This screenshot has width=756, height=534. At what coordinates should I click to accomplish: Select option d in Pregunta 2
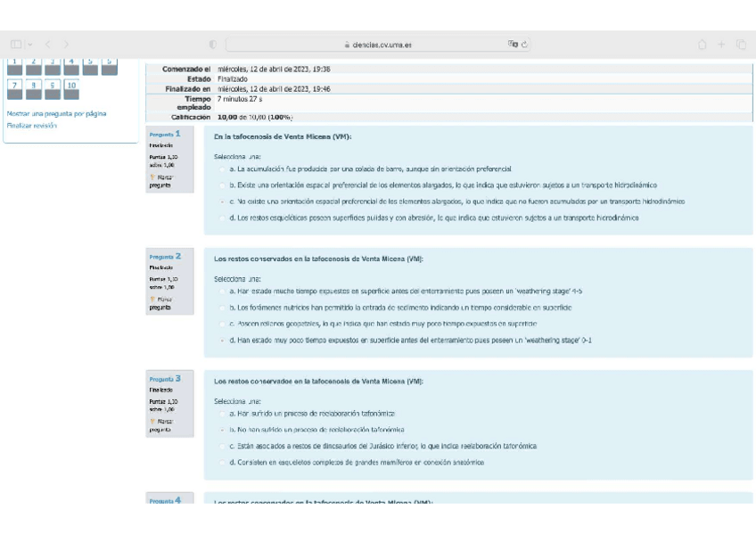(x=222, y=340)
